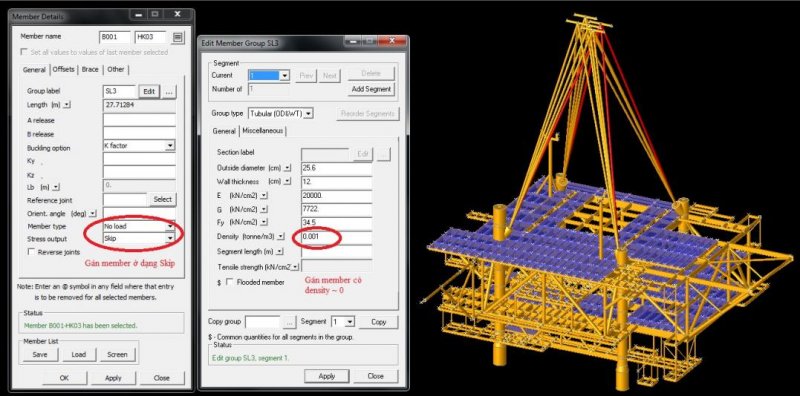Tick the Flooded member checkbox

[x=229, y=282]
